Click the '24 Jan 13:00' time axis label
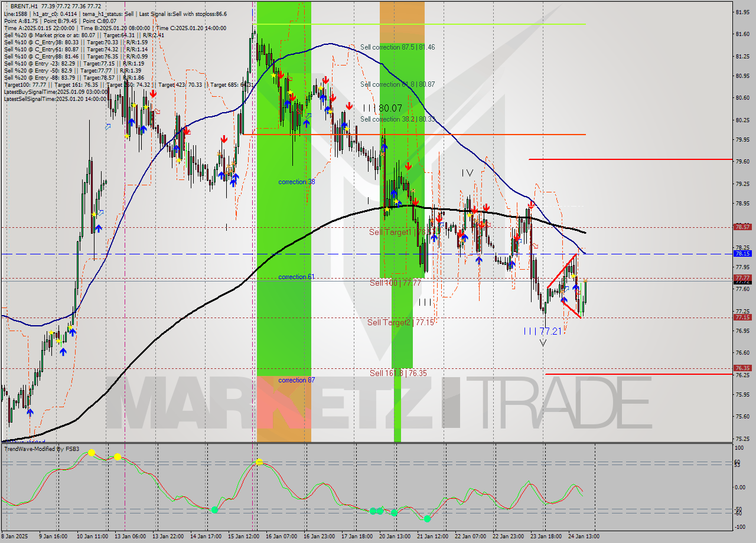The image size is (756, 543). click(584, 537)
